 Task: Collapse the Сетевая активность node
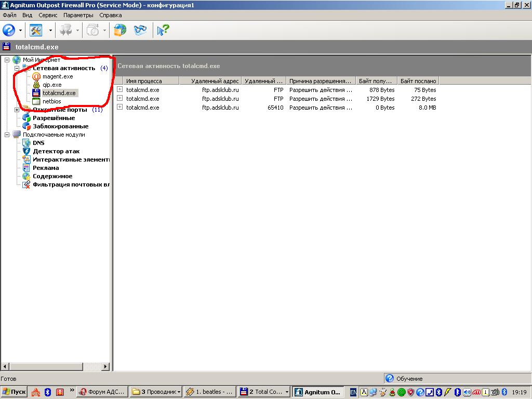click(x=17, y=68)
